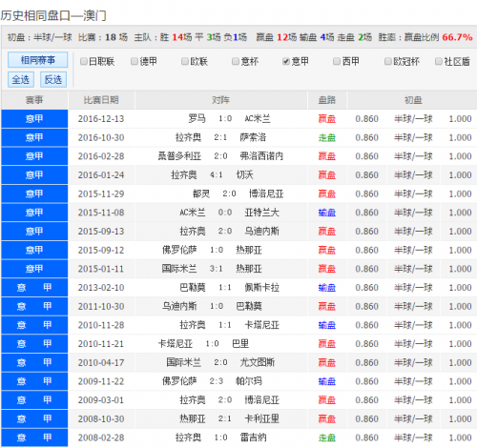Click away team 萨索洛
Viewport: 477px width, 448px height.
253,137
